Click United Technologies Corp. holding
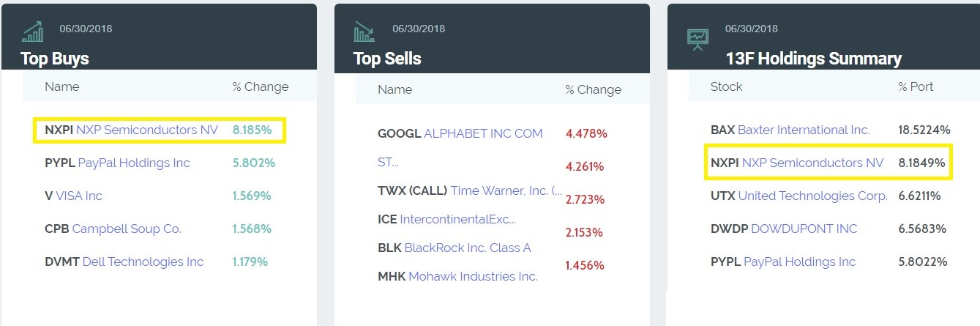 (x=812, y=196)
